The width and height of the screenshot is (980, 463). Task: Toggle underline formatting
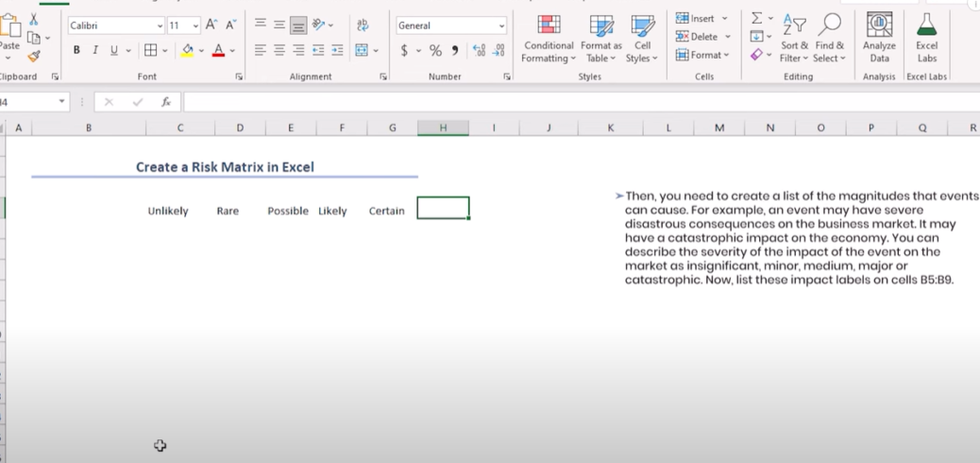coord(113,50)
